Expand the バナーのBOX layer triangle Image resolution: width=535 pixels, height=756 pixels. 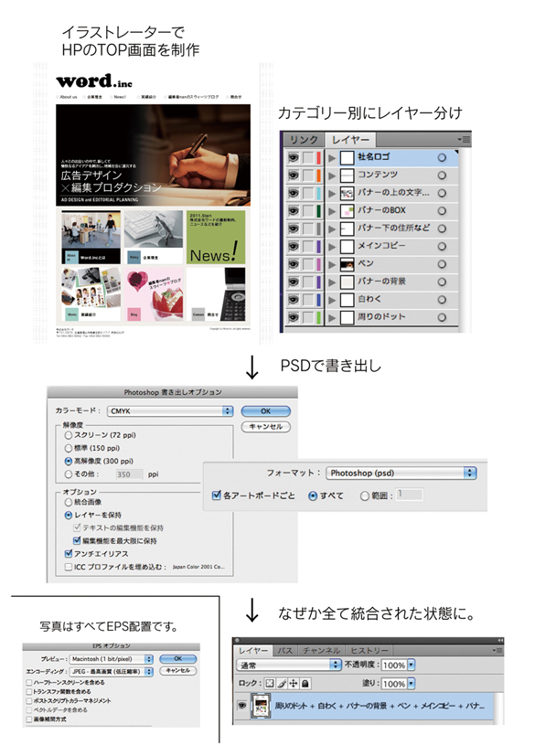pos(332,211)
